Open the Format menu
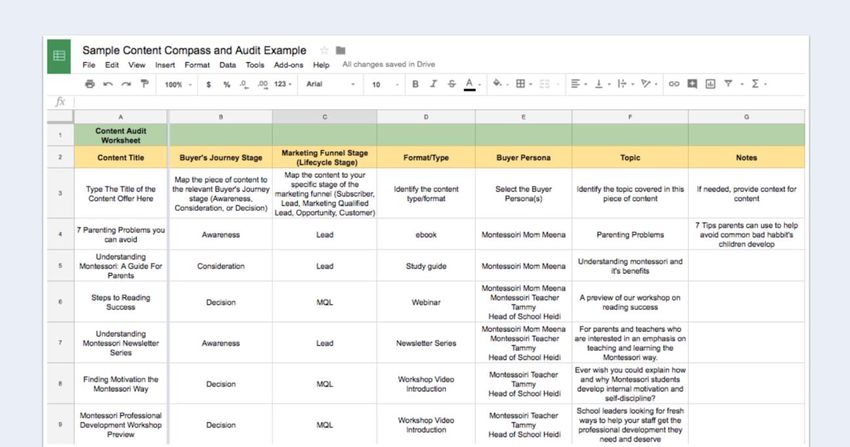Viewport: 850px width, 447px height. (x=197, y=65)
